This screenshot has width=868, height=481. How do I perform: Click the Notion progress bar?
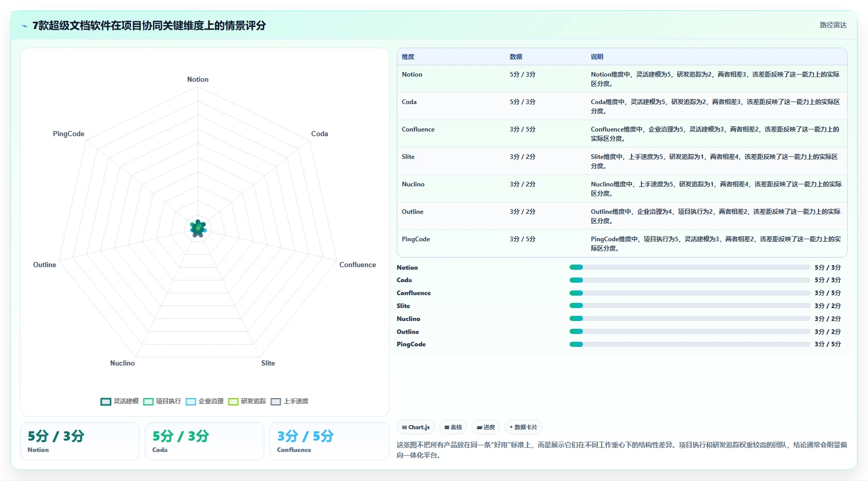690,267
